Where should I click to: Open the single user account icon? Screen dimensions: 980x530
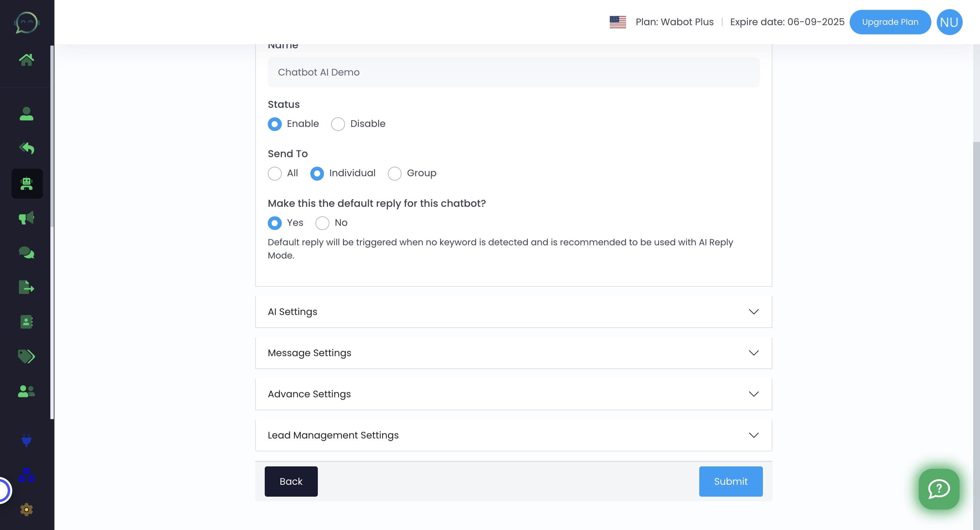(x=26, y=114)
